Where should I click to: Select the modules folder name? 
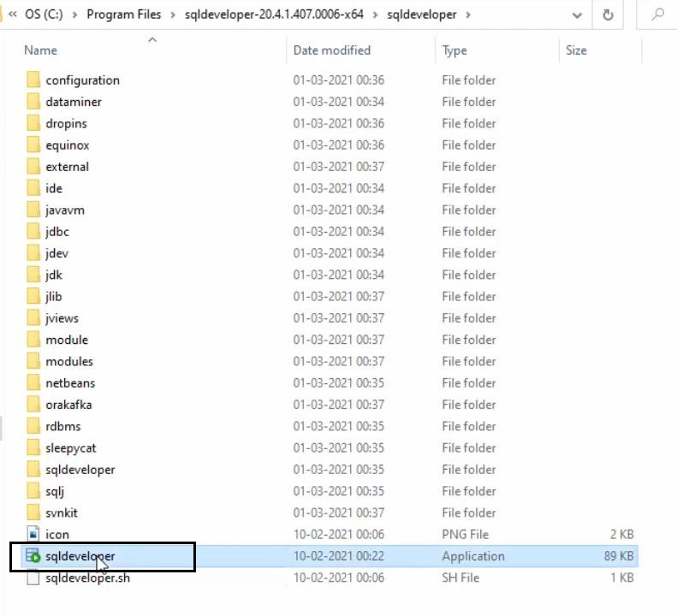coord(69,361)
